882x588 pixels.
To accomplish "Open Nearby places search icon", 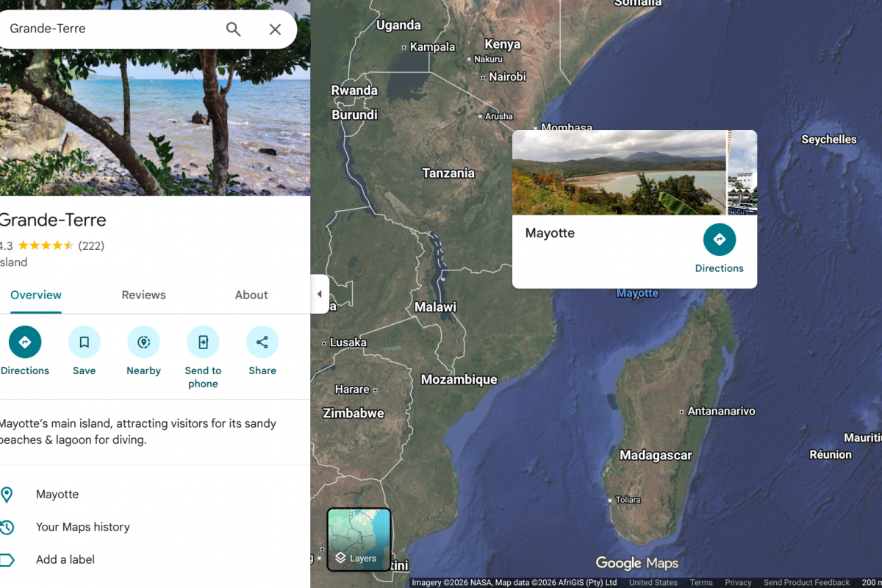I will click(x=143, y=343).
